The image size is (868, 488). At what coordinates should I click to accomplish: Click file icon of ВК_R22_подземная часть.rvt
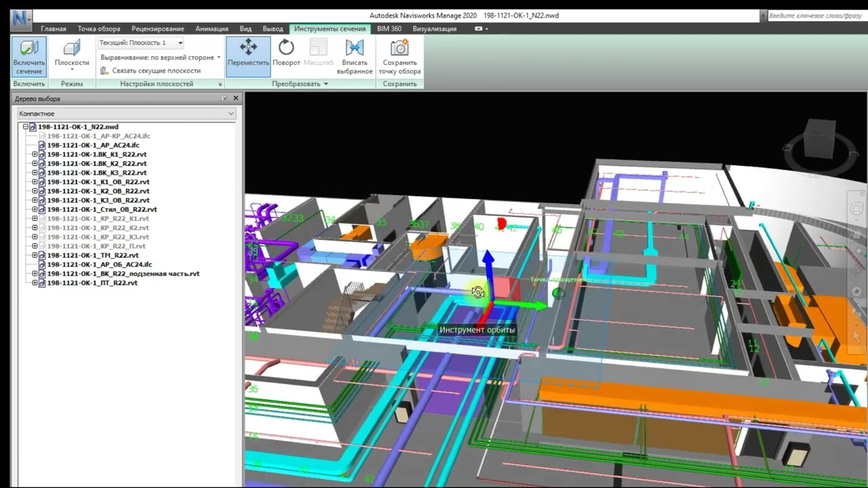(x=42, y=274)
